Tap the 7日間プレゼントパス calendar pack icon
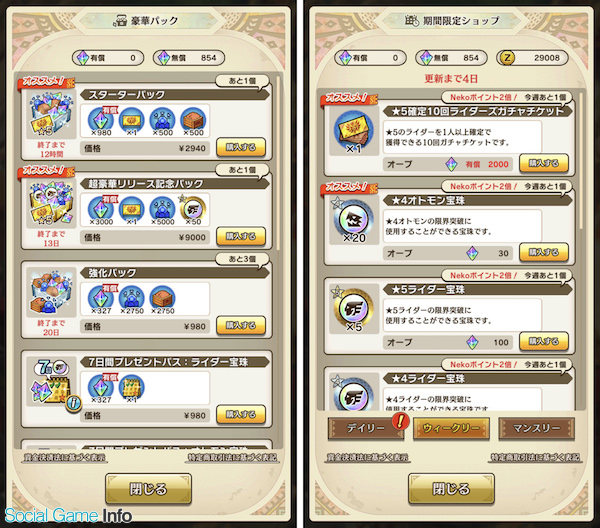Screen dimensions: 600x528 (51, 380)
